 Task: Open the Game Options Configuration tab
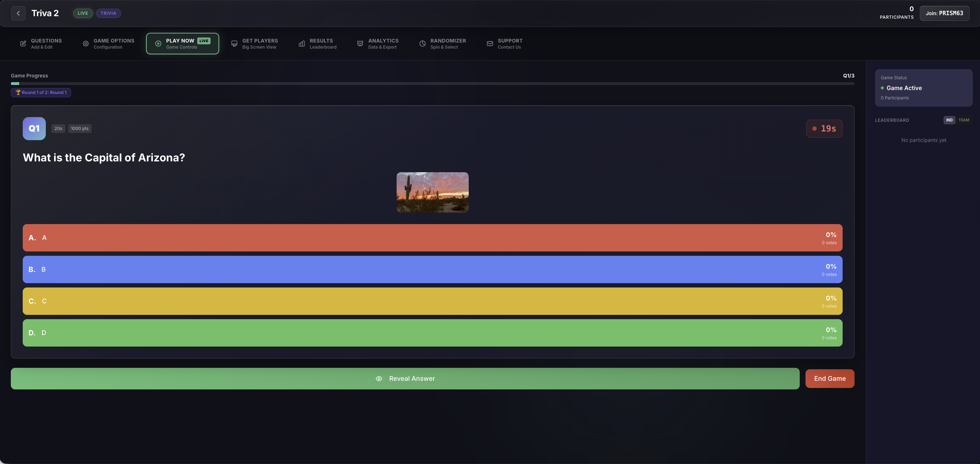(x=109, y=44)
